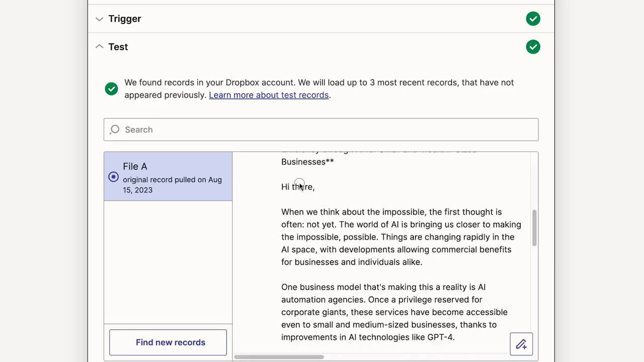The image size is (644, 362).
Task: Click the magnifier icon in Search box
Action: [115, 130]
